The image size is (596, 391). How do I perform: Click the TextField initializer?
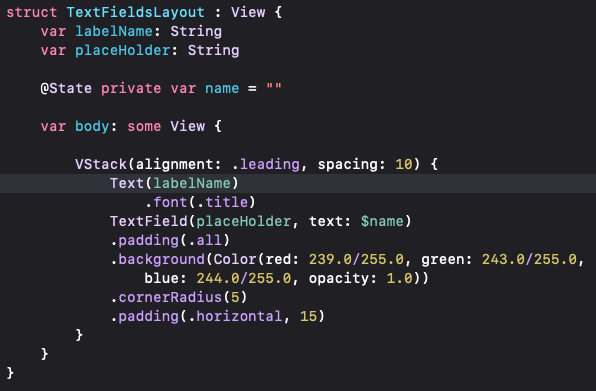coord(149,222)
